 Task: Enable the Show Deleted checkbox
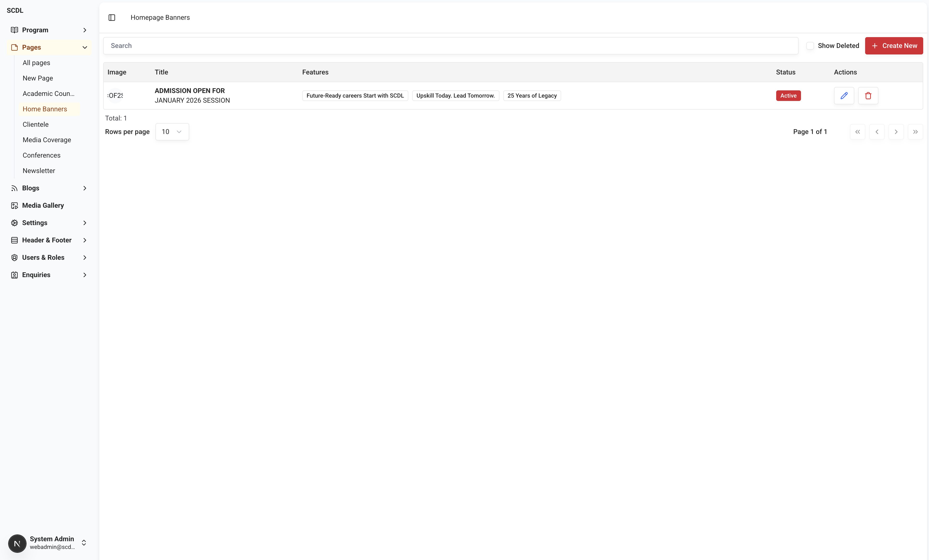click(x=810, y=46)
